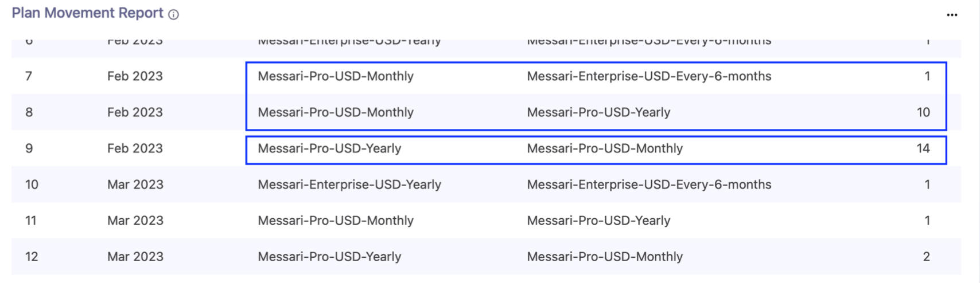
Task: Select row number 9 cell
Action: pos(29,148)
